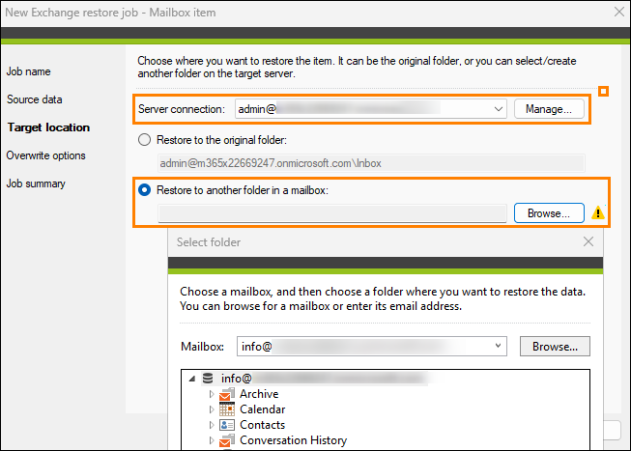Click the Contacts card icon
The height and width of the screenshot is (451, 631).
(x=227, y=425)
